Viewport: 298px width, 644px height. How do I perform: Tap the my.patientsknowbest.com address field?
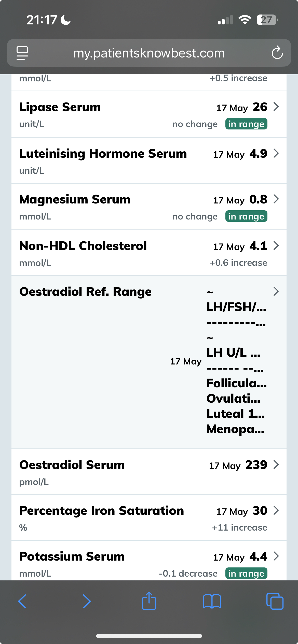[x=149, y=53]
